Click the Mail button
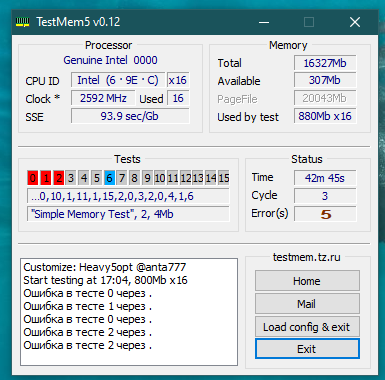385x380 pixels. (x=307, y=304)
